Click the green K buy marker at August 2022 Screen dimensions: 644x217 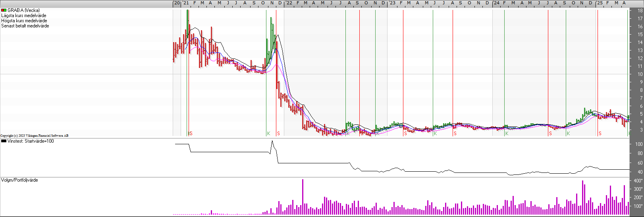[348, 134]
